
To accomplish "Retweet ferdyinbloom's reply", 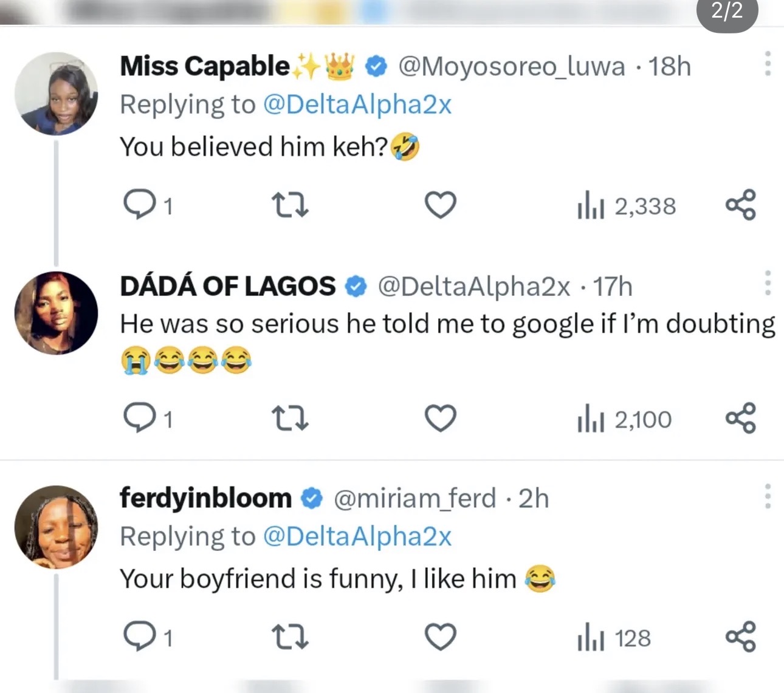I will pos(290,637).
